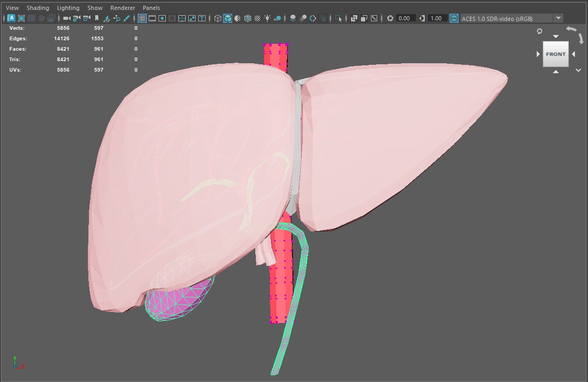Open the Panels menu

coord(151,8)
